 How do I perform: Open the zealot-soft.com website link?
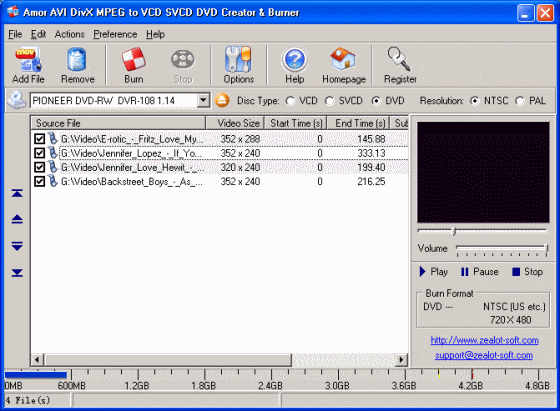[484, 340]
